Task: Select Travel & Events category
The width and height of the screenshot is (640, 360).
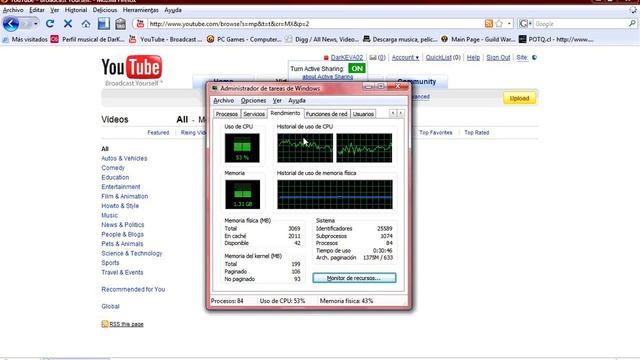Action: click(122, 272)
